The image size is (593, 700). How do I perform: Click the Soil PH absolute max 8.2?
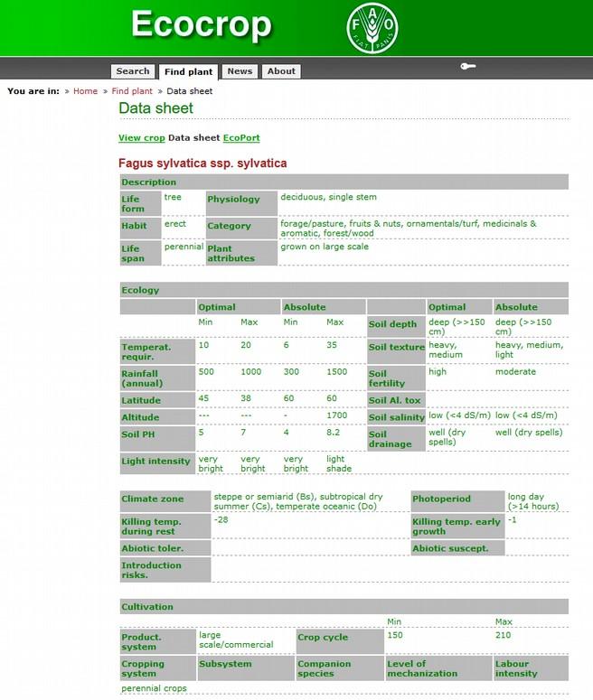click(333, 432)
